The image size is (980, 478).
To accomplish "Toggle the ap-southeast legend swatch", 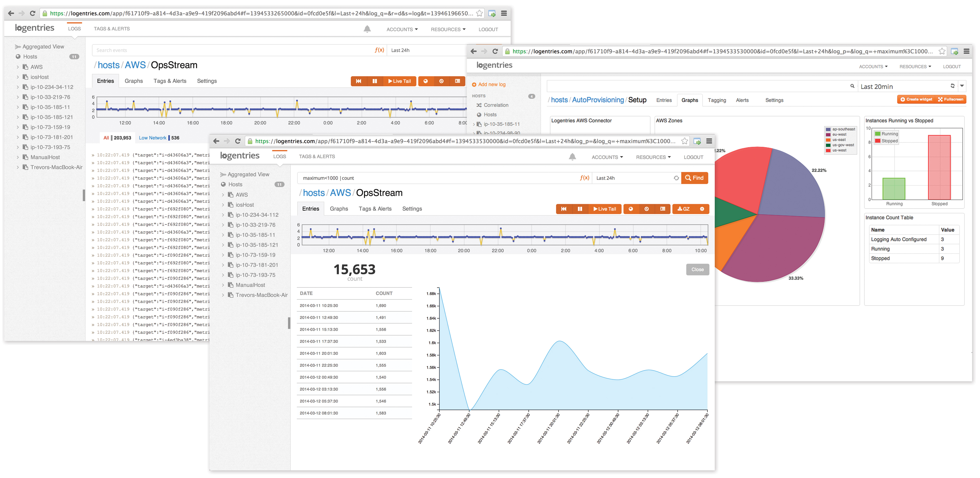I will point(828,129).
